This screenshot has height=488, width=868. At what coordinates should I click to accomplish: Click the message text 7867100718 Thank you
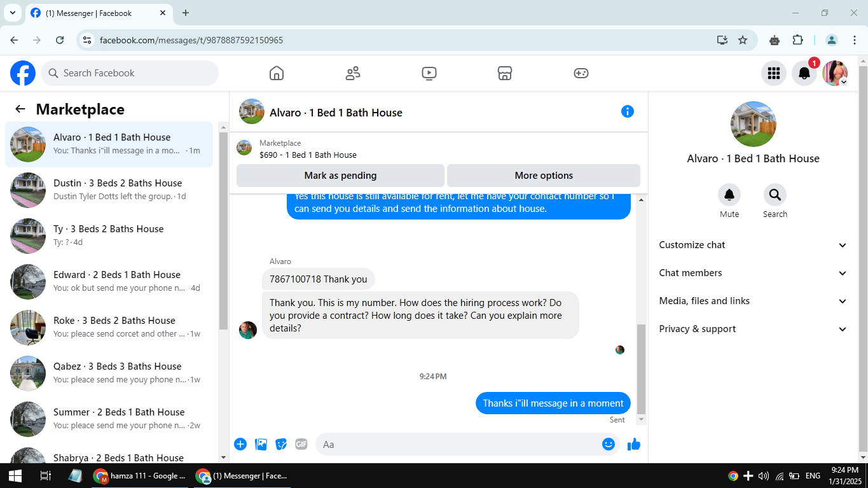pyautogui.click(x=319, y=279)
